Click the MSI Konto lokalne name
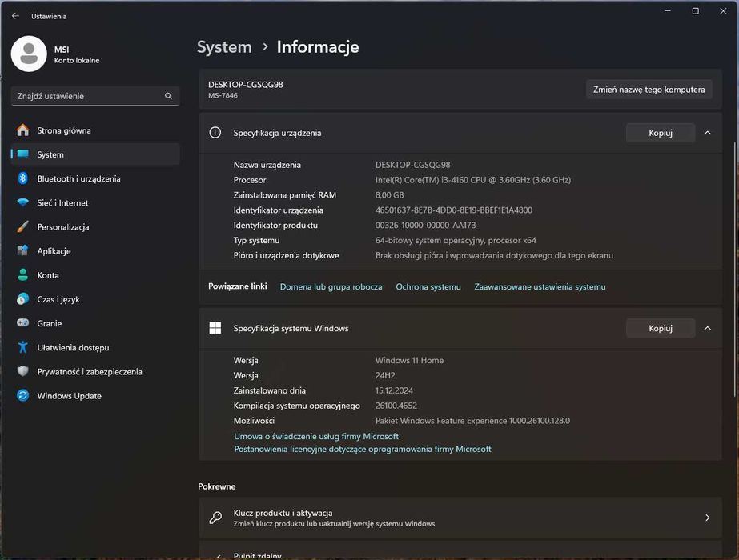This screenshot has height=560, width=739. [x=76, y=54]
